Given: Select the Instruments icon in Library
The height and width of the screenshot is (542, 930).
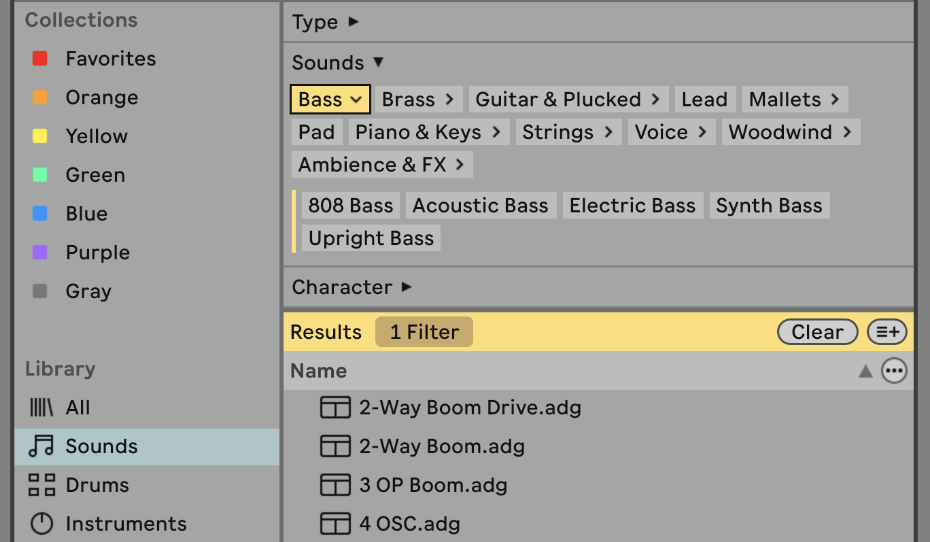Looking at the screenshot, I should (41, 523).
